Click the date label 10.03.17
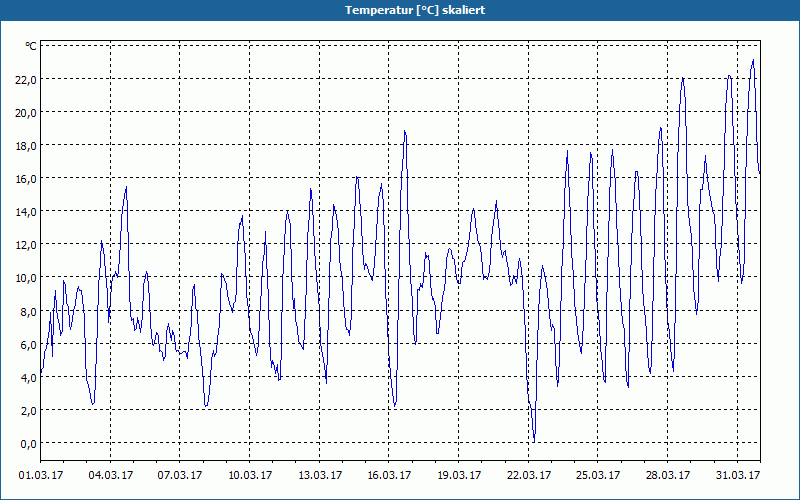The image size is (800, 500). [x=250, y=476]
